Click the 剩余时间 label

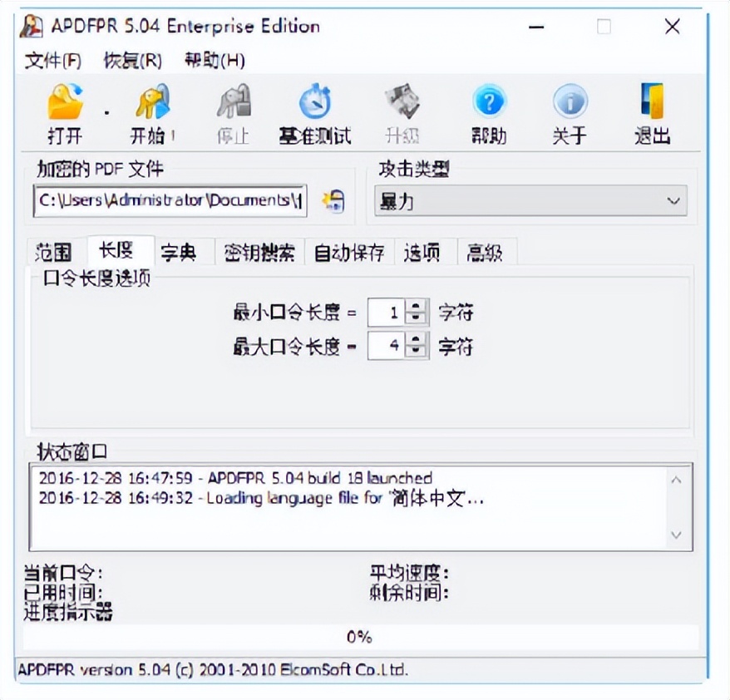(x=409, y=593)
